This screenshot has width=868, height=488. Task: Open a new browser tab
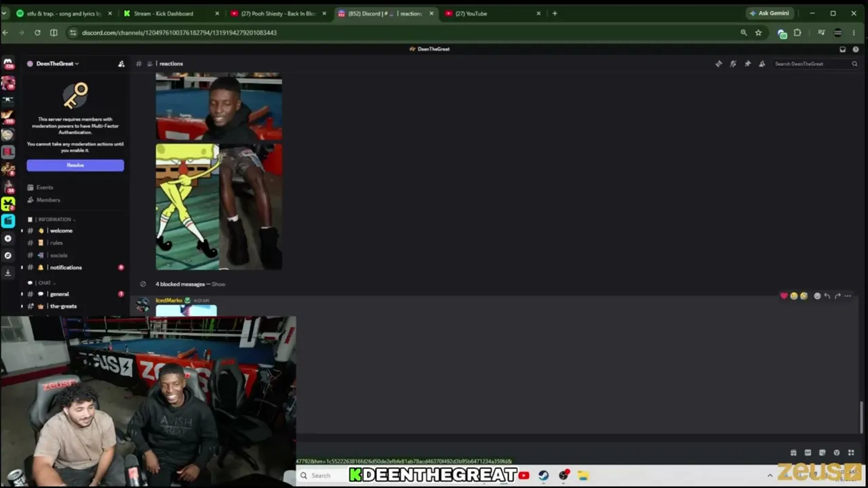pyautogui.click(x=555, y=14)
